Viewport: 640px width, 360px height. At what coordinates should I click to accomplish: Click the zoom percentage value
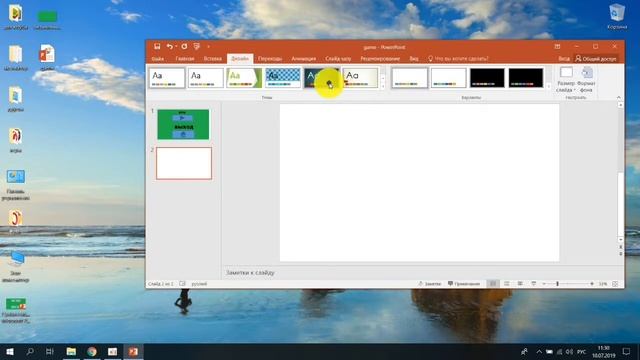point(603,284)
